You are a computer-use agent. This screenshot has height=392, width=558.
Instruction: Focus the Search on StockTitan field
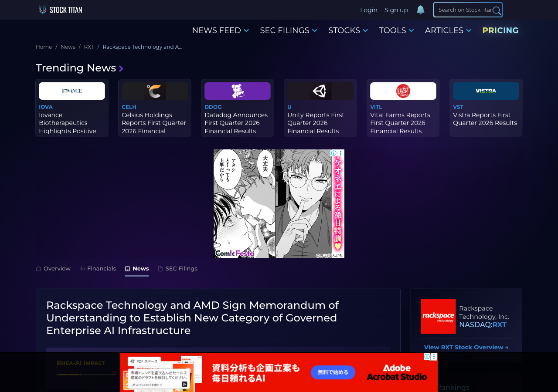tap(468, 10)
